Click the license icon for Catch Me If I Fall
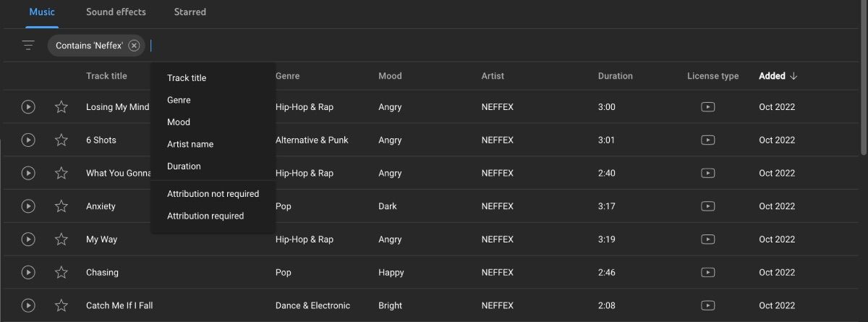The height and width of the screenshot is (322, 868). [708, 305]
